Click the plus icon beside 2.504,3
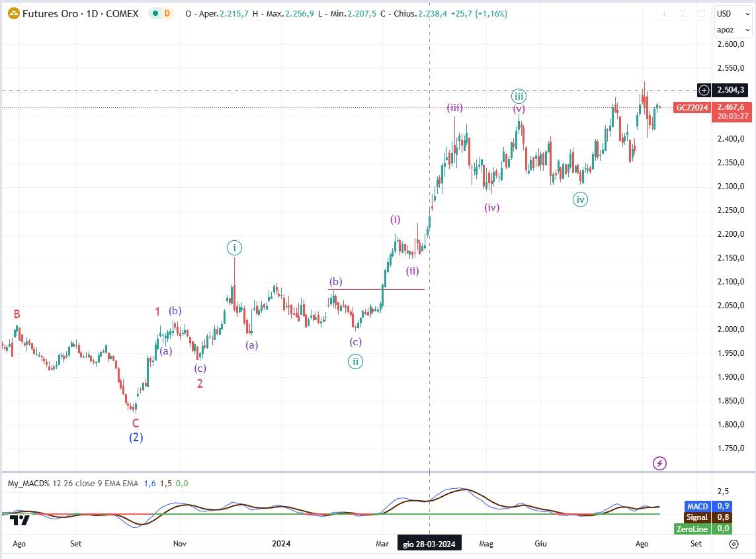Screen dimensions: 756x559 704,90
